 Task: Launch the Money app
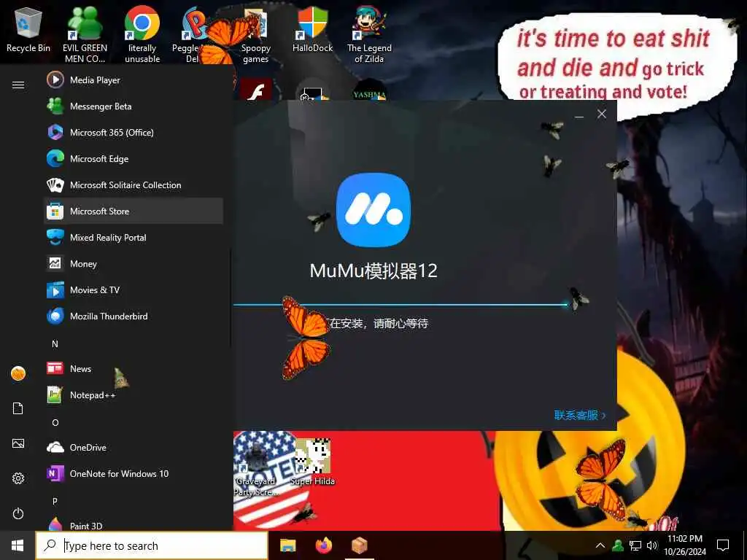[133, 263]
